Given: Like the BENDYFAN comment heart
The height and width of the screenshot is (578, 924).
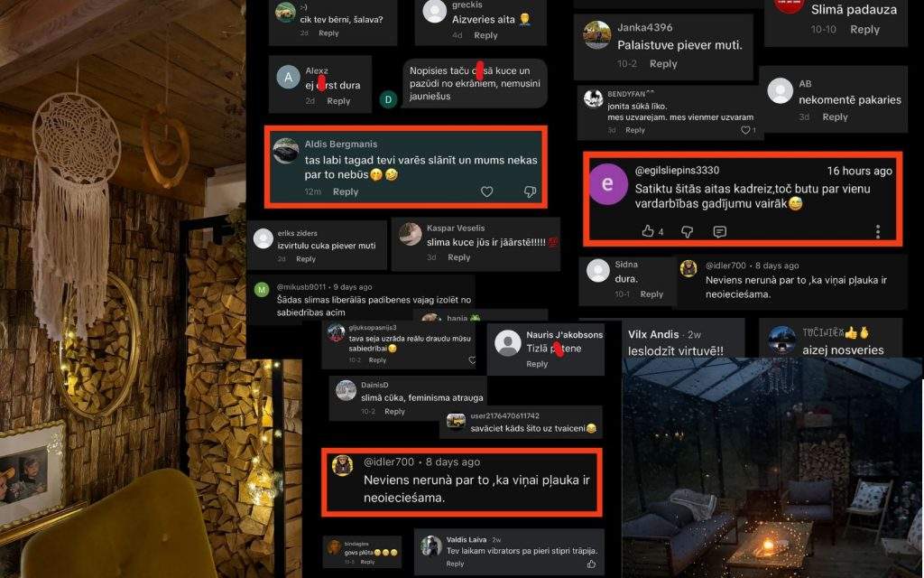Looking at the screenshot, I should [745, 130].
